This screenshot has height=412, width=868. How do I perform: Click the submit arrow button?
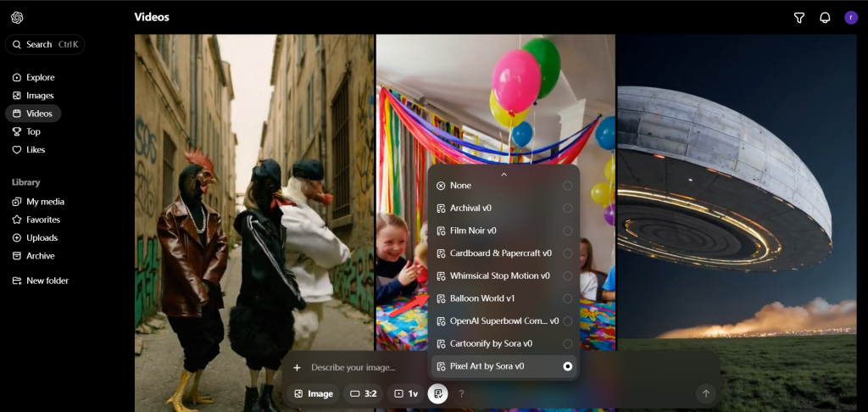(706, 393)
